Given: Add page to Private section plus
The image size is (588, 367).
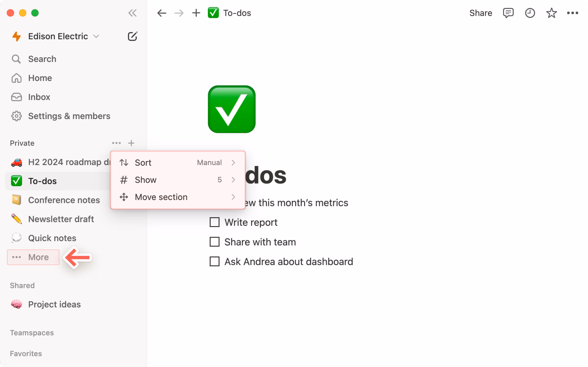Looking at the screenshot, I should point(131,143).
